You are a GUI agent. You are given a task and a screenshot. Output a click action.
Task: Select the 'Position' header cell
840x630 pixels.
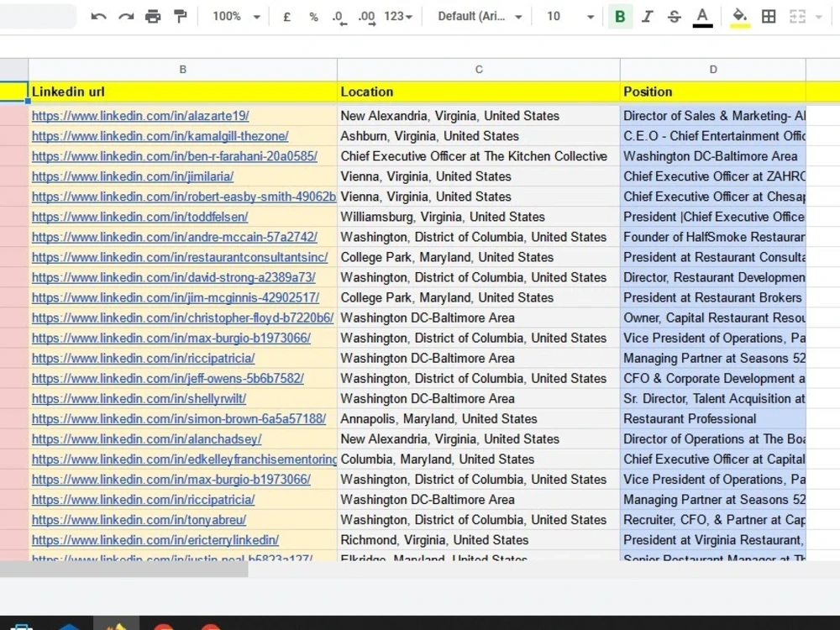pyautogui.click(x=713, y=92)
